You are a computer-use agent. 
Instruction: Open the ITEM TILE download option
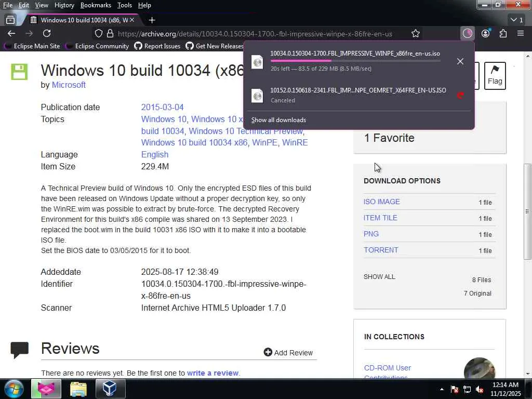coord(380,218)
